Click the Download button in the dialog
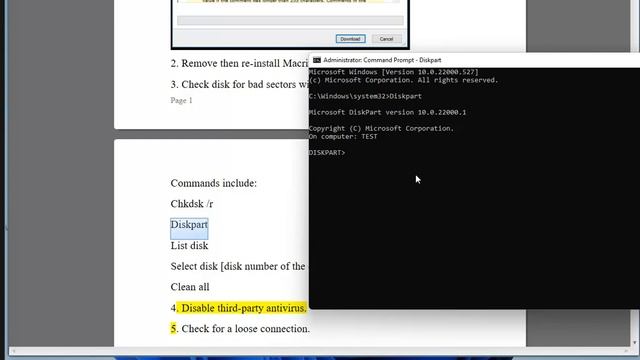 tap(351, 39)
